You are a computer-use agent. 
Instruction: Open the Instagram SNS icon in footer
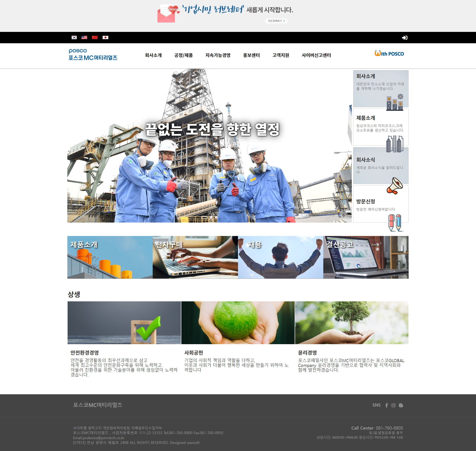393,405
